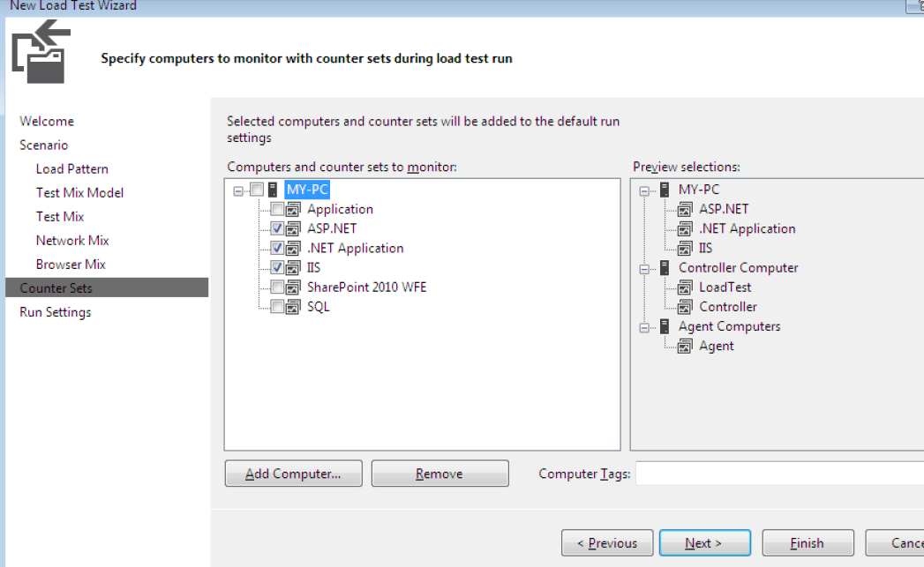Screen dimensions: 924x567
Task: Click the Add Computer button
Action: click(x=294, y=474)
